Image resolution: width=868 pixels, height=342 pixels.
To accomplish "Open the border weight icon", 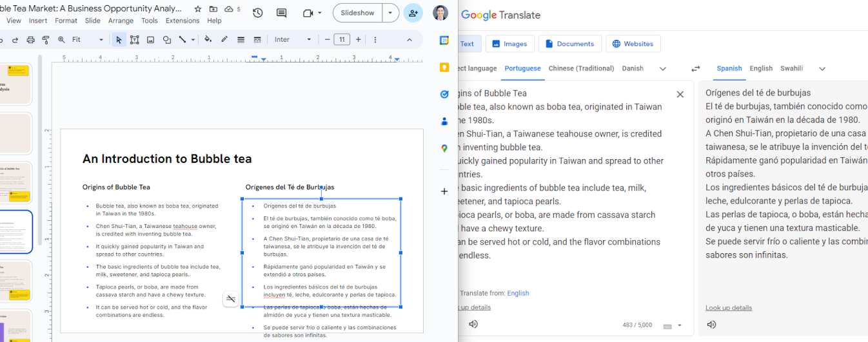I will [x=241, y=40].
